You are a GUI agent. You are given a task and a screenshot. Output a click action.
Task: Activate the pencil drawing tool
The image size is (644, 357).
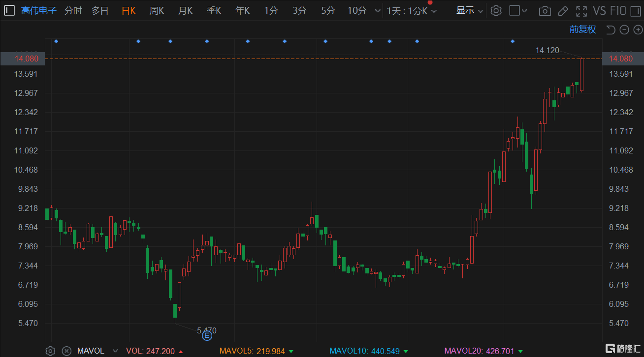tap(563, 11)
